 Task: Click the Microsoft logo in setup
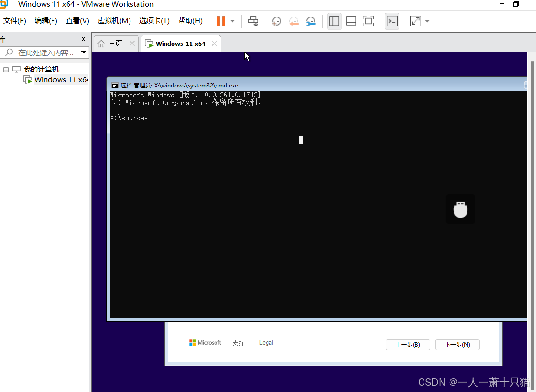205,343
